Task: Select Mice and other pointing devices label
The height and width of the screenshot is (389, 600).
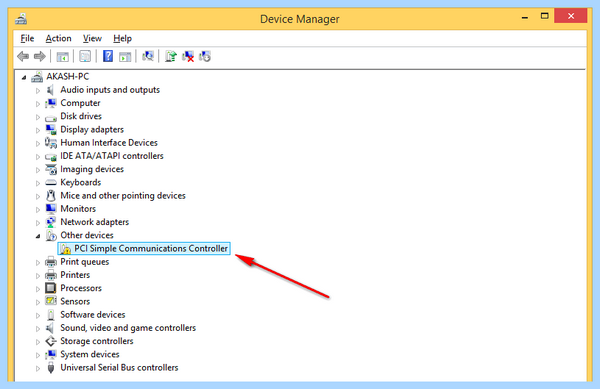Action: tap(123, 195)
